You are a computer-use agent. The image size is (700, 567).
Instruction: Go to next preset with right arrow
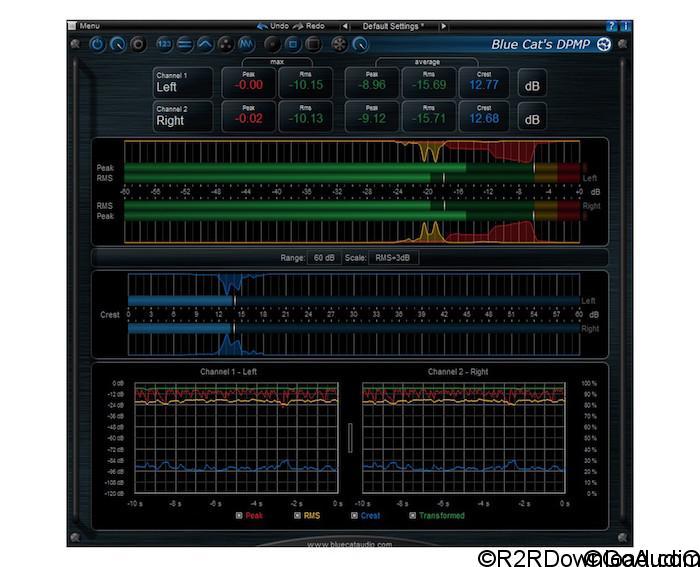(443, 25)
